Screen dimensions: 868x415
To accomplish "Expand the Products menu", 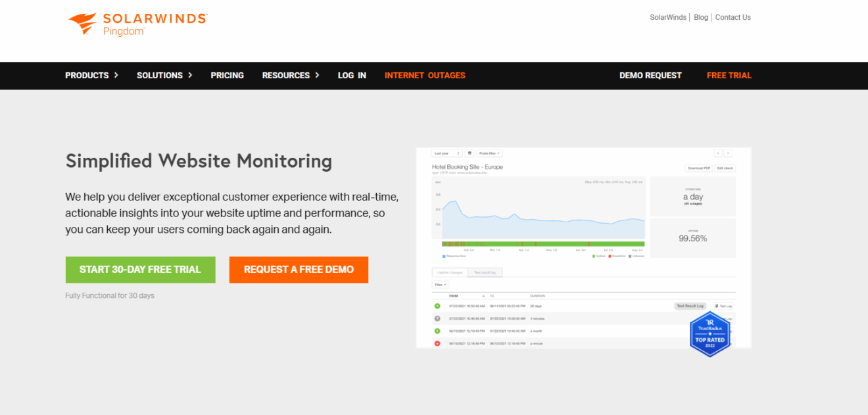I will [91, 76].
